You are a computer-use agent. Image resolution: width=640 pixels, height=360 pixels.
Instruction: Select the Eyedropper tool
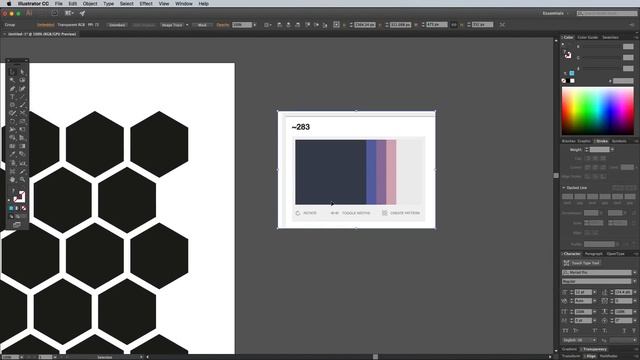click(x=12, y=154)
